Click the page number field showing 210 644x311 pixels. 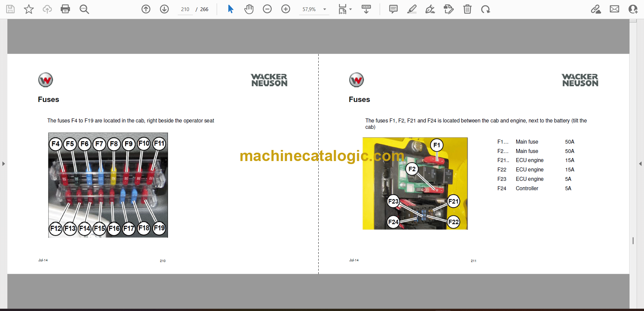point(185,9)
